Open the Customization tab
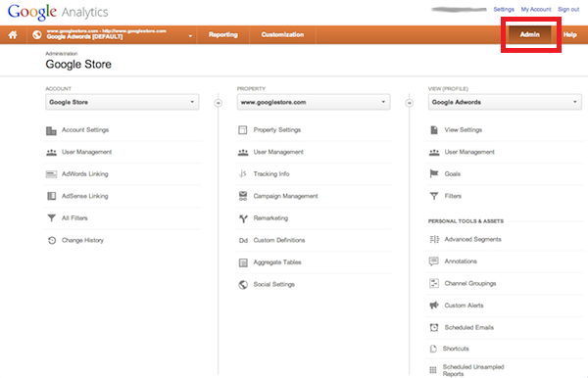This screenshot has height=378, width=588. (282, 35)
